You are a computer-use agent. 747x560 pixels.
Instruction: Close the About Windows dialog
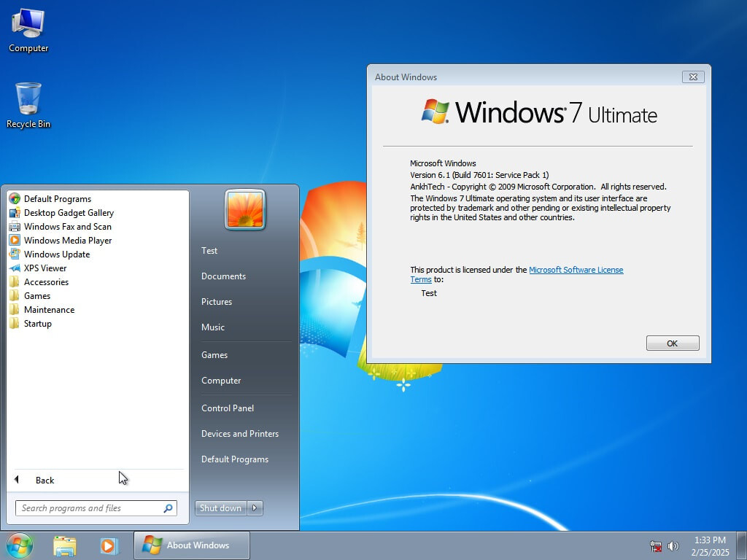click(693, 77)
